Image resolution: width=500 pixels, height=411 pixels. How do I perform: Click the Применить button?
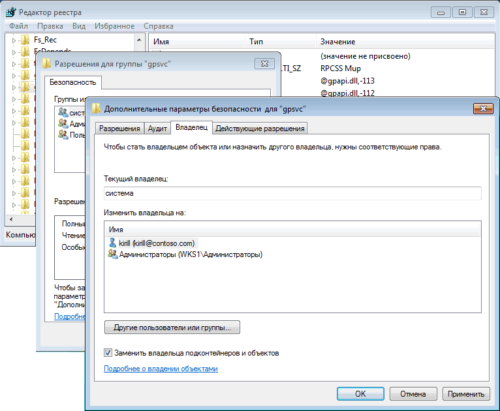(466, 394)
